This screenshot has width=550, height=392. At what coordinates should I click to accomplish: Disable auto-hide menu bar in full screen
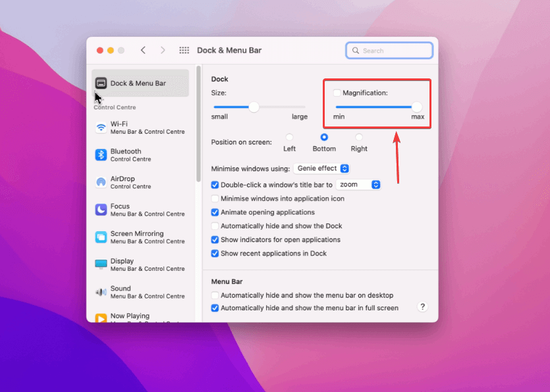pyautogui.click(x=215, y=308)
